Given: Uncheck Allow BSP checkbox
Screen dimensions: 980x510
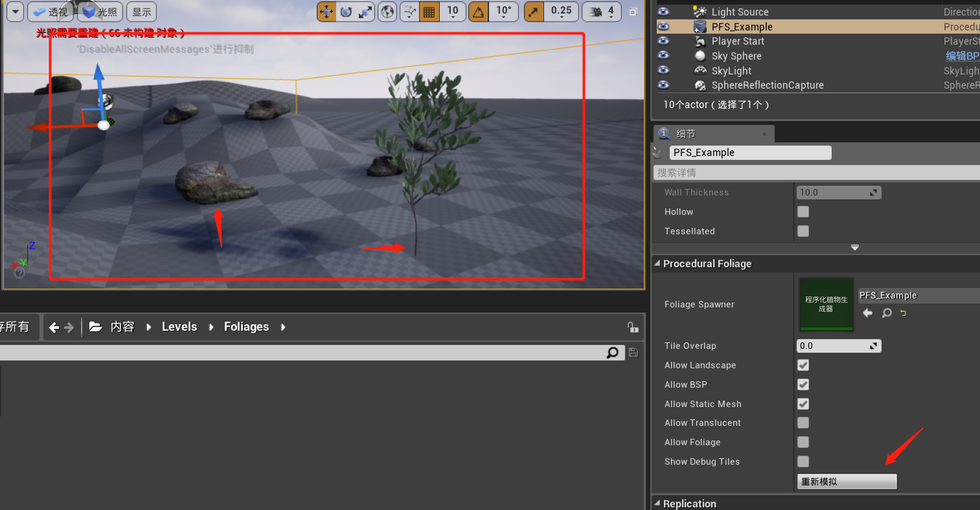Looking at the screenshot, I should point(803,384).
